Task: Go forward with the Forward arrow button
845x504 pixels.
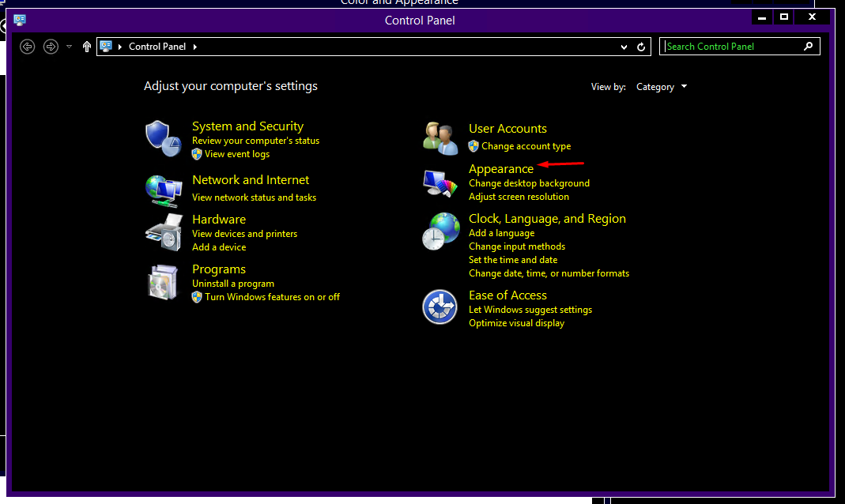Action: point(51,47)
